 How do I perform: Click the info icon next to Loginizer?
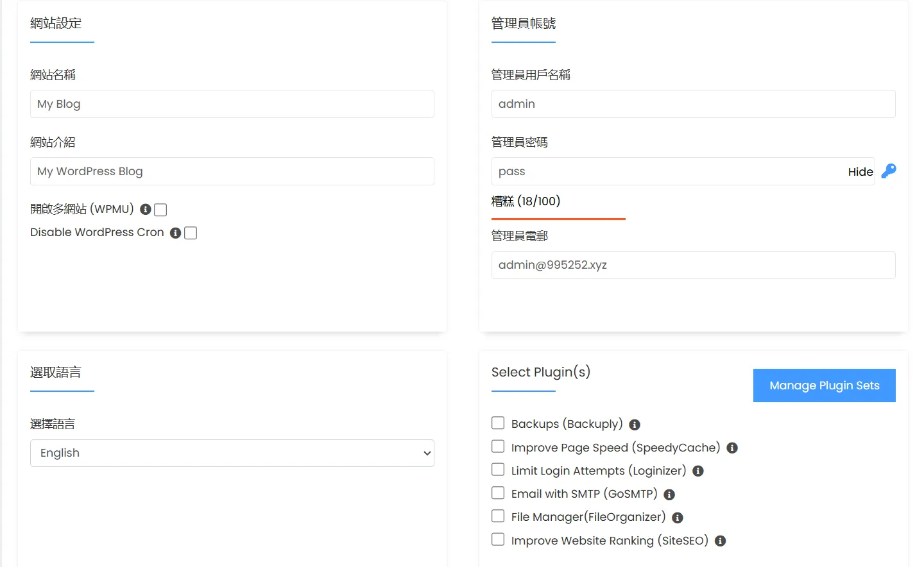point(697,471)
